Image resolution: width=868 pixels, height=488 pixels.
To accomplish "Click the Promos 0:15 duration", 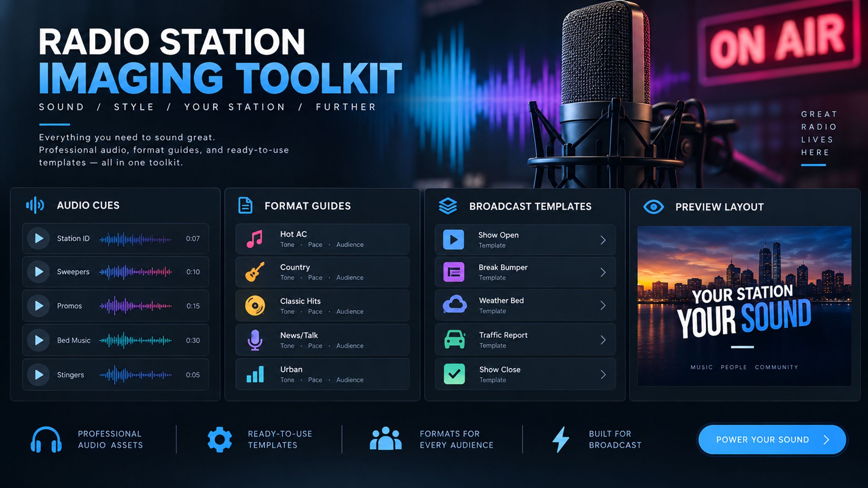I will [x=193, y=306].
